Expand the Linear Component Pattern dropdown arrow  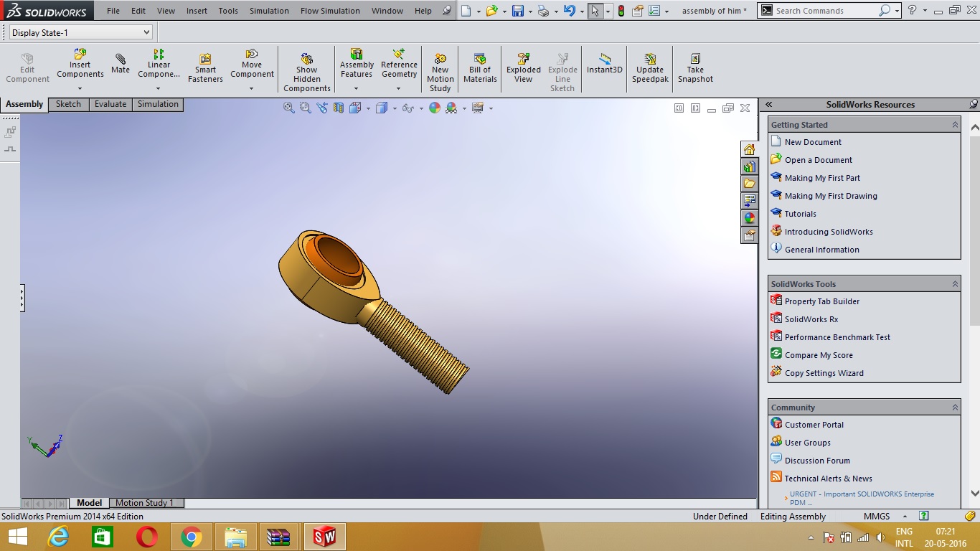[159, 89]
